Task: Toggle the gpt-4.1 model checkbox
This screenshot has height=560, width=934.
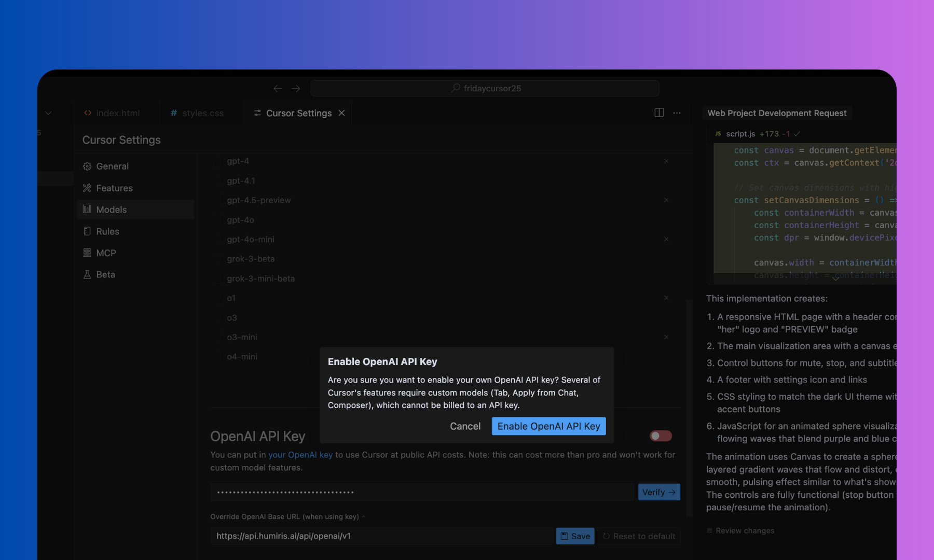Action: point(218,181)
